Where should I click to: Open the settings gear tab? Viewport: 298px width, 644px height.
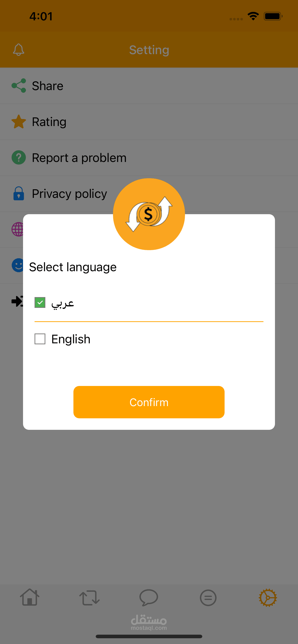[x=268, y=598]
